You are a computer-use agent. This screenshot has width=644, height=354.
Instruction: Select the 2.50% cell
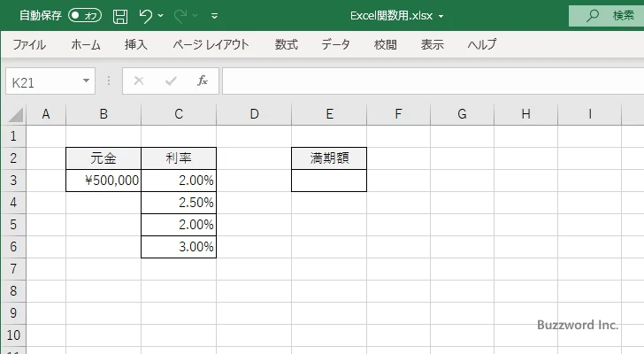click(x=179, y=203)
